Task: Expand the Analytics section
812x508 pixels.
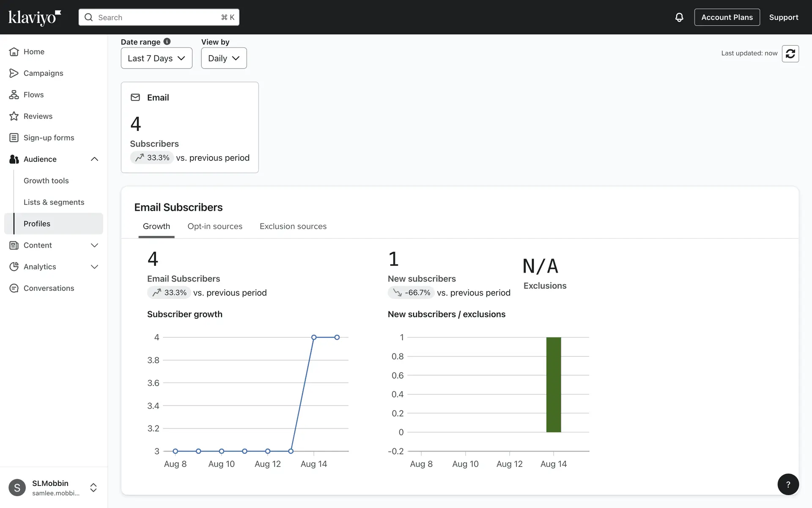Action: point(94,267)
